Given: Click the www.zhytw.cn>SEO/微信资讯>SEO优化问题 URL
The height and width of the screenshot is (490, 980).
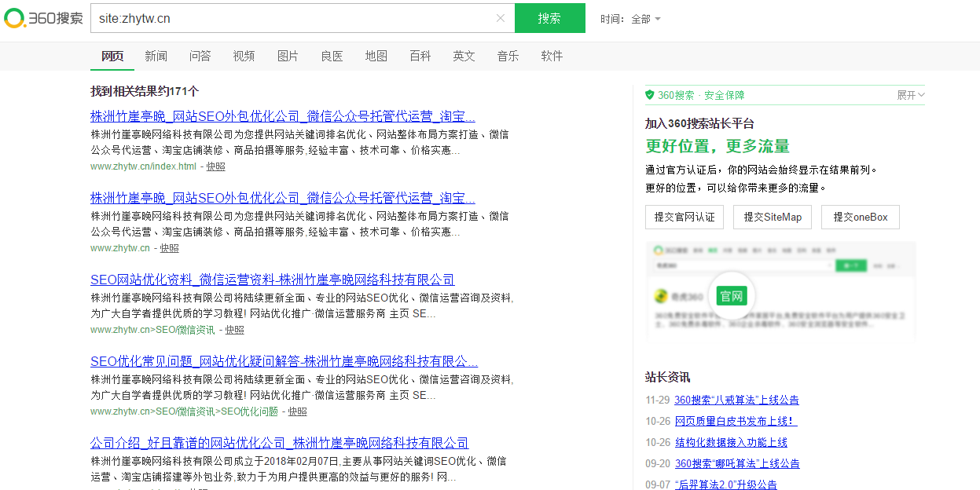Looking at the screenshot, I should tap(184, 411).
